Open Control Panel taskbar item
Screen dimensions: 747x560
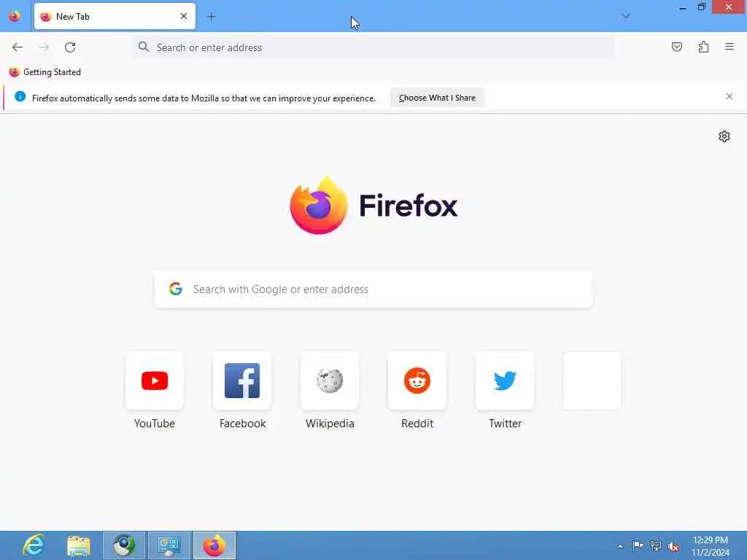[169, 545]
